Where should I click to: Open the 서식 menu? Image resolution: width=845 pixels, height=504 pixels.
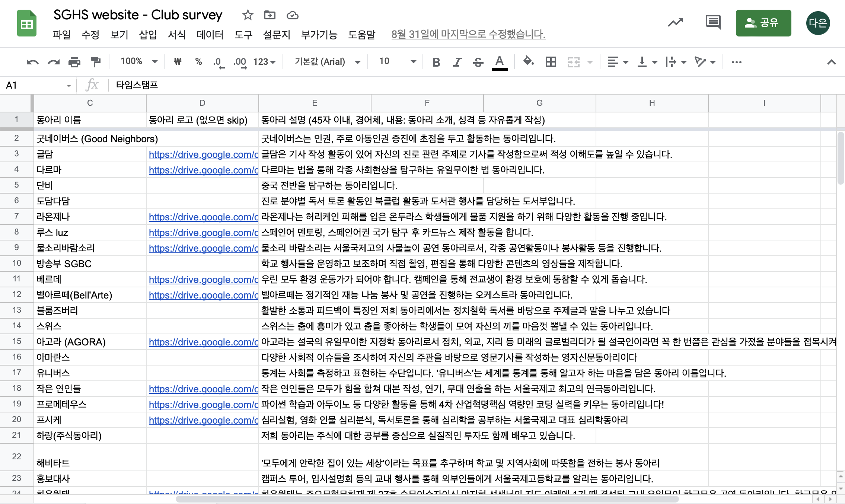[177, 35]
